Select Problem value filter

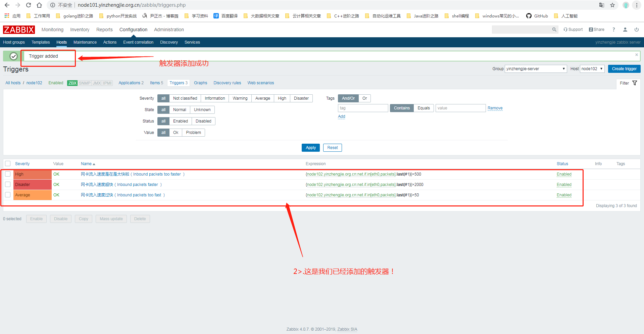point(193,133)
